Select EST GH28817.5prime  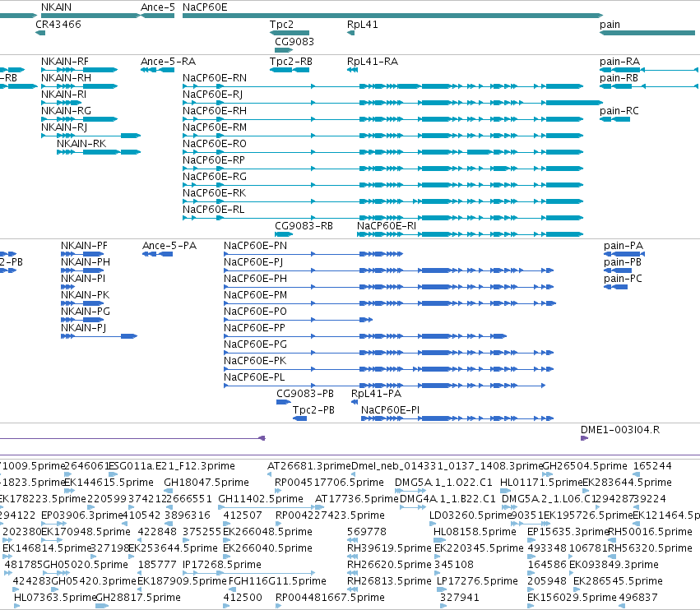point(138,598)
